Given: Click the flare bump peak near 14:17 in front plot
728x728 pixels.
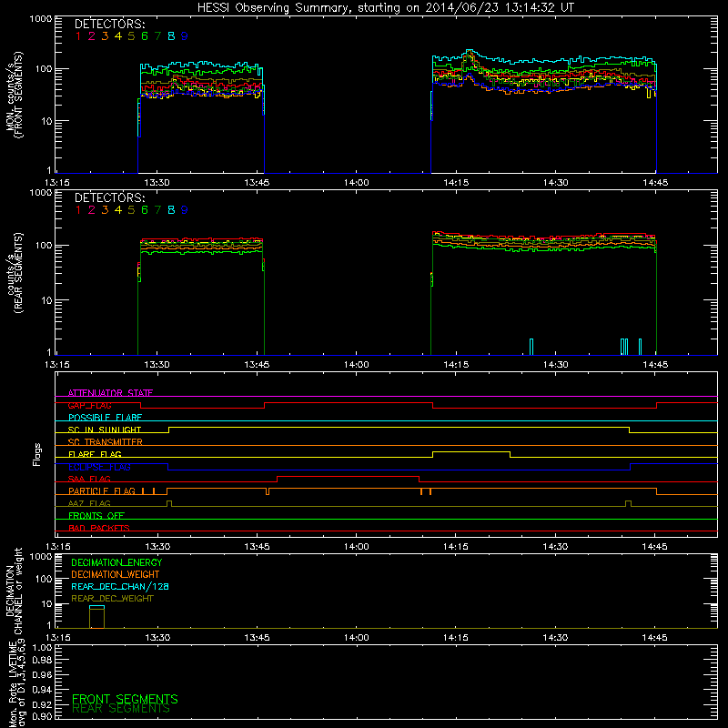Looking at the screenshot, I should (x=470, y=52).
